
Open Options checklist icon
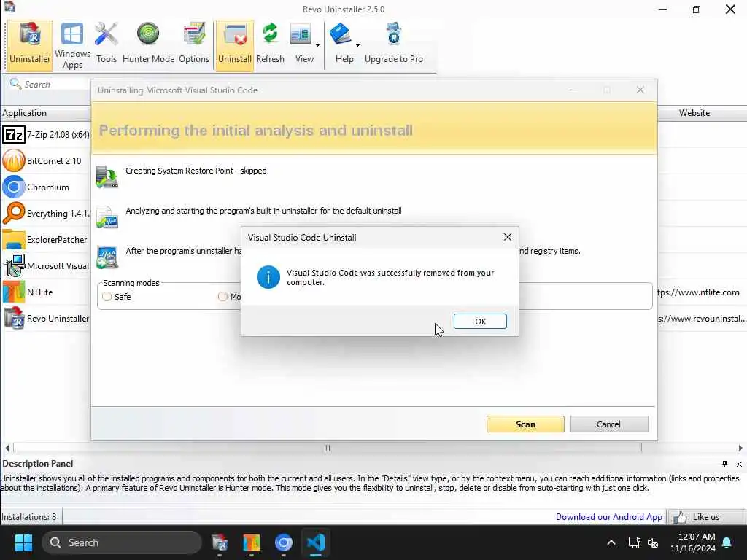coord(194,44)
